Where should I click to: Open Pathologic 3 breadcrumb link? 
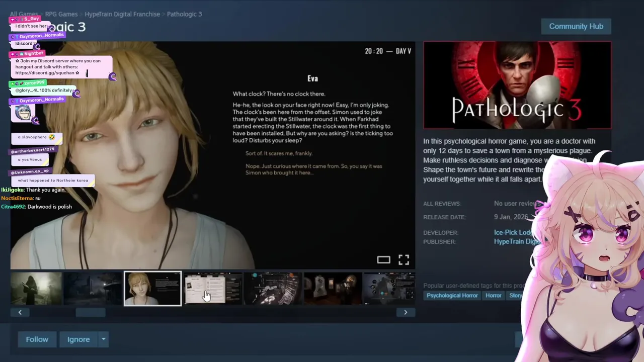click(x=184, y=14)
